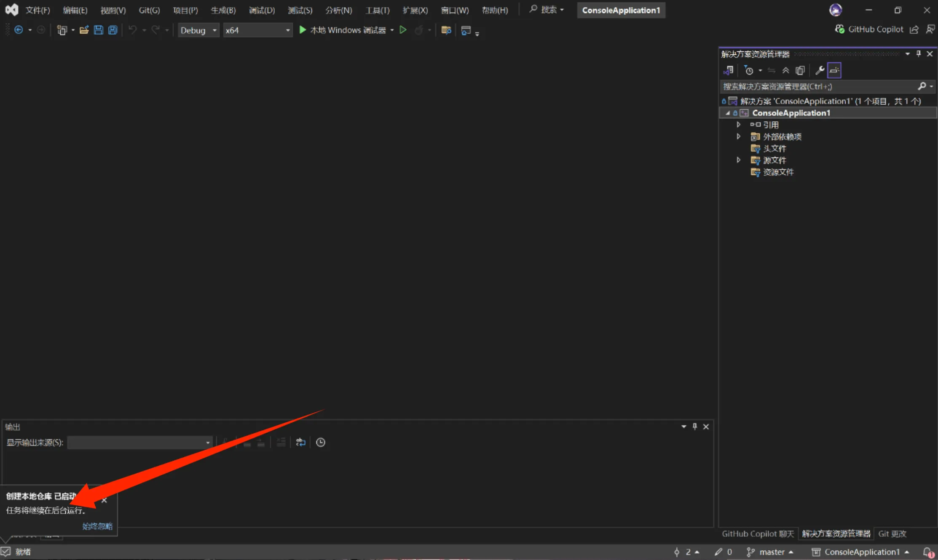Viewport: 938px width, 560px height.
Task: Open the 生成(B) menu
Action: [223, 10]
